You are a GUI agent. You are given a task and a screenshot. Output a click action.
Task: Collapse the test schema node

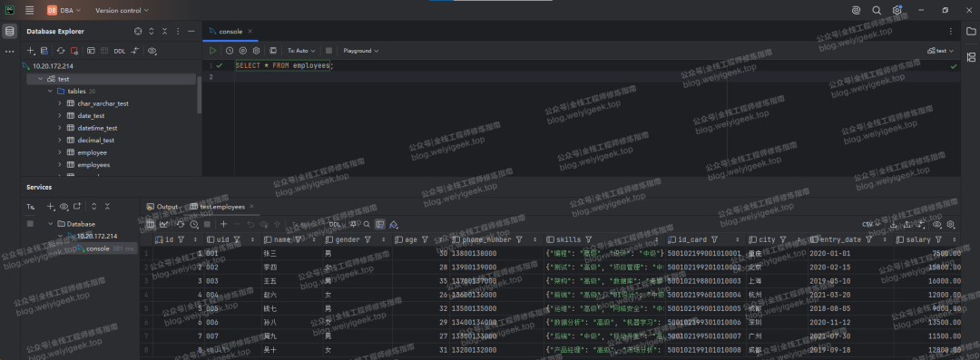(x=41, y=80)
